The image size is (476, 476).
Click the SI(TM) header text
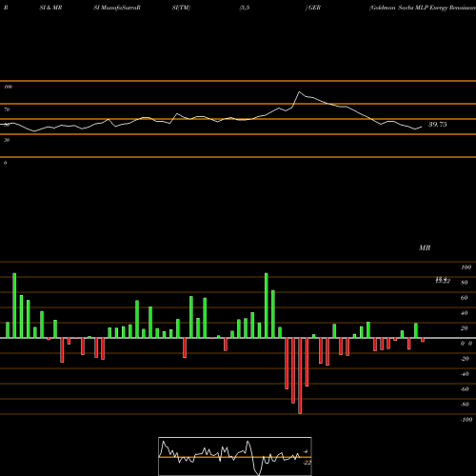(181, 8)
